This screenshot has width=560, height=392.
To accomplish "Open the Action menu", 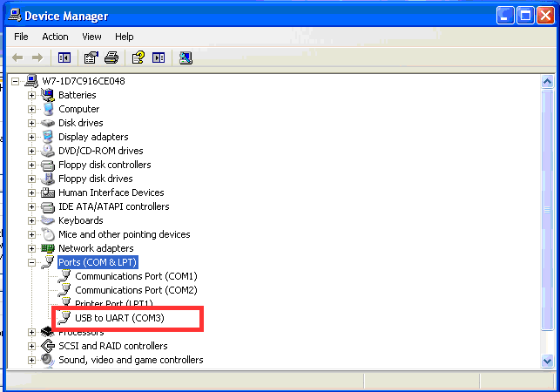I will click(x=55, y=37).
